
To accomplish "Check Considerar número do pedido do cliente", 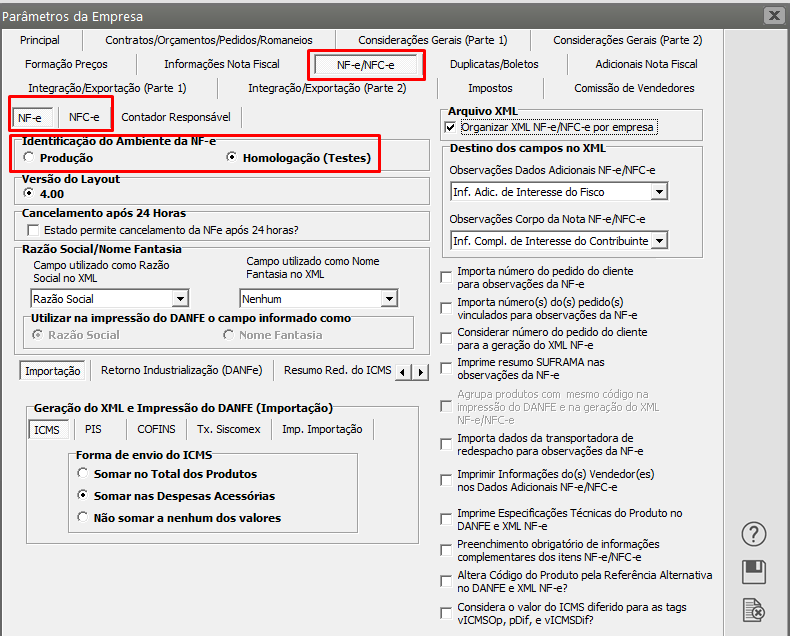I will (x=446, y=338).
